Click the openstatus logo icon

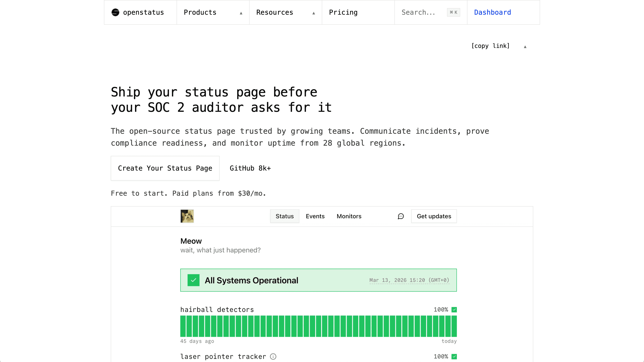115,12
